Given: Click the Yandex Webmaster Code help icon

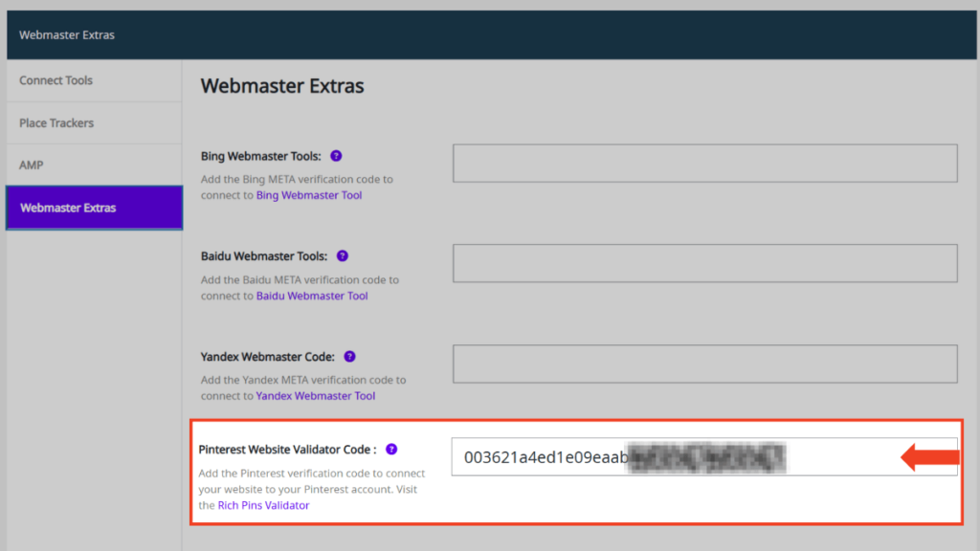Looking at the screenshot, I should tap(350, 357).
